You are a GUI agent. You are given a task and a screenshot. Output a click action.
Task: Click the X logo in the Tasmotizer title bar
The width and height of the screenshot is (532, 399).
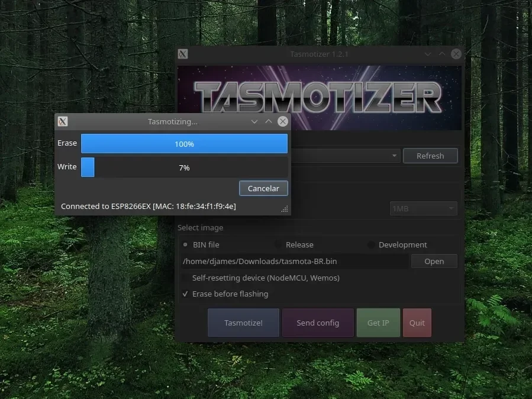click(x=183, y=54)
